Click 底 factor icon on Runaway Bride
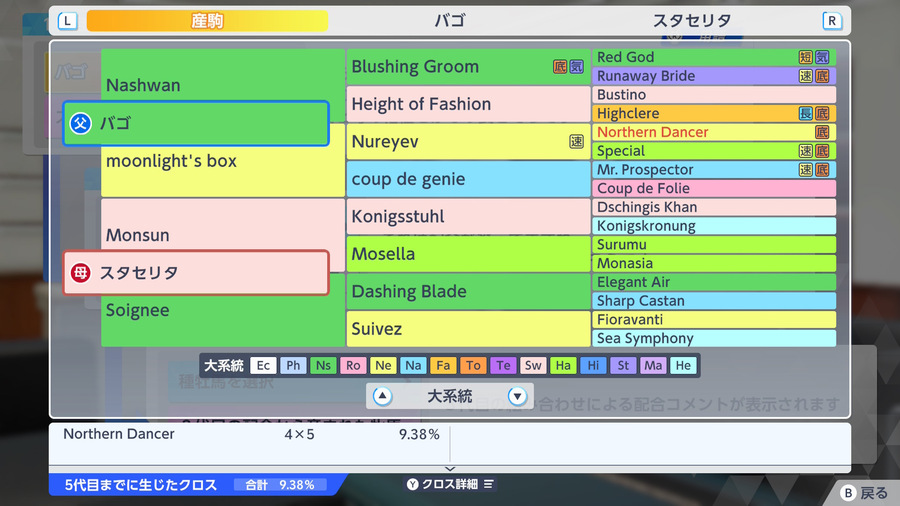Screen dimensions: 900x506 (x=822, y=76)
